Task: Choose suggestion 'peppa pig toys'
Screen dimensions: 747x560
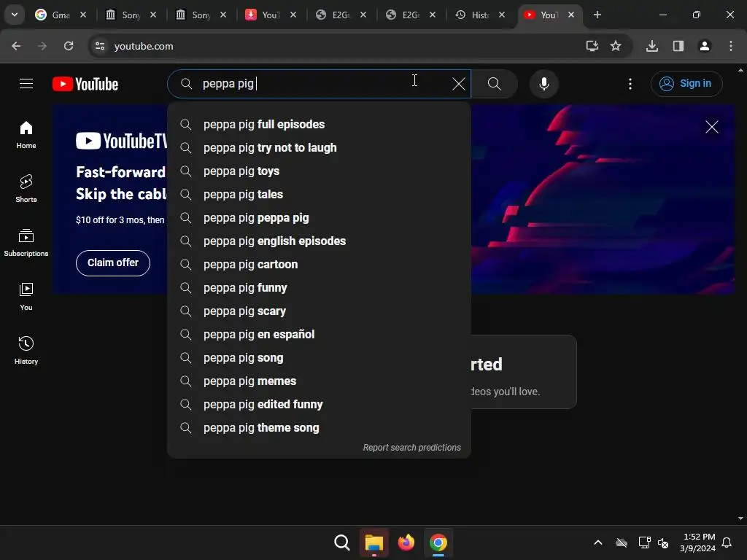Action: (x=319, y=171)
